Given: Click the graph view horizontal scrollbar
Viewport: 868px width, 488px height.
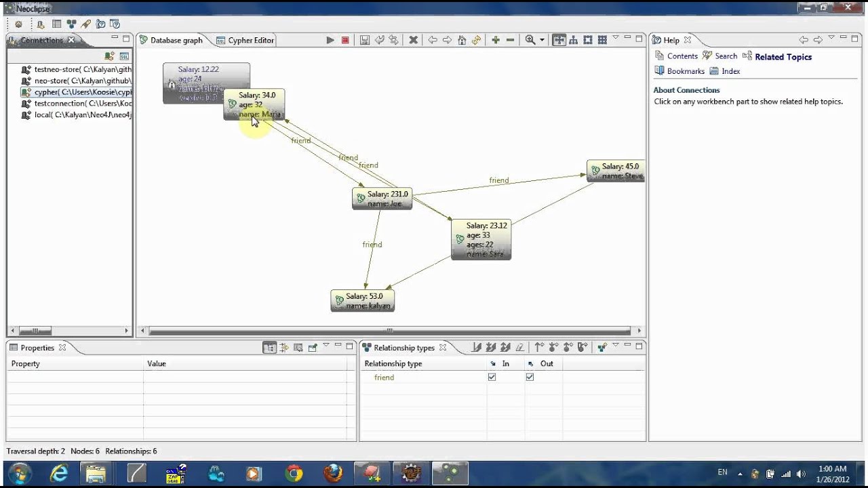Looking at the screenshot, I should [x=390, y=331].
